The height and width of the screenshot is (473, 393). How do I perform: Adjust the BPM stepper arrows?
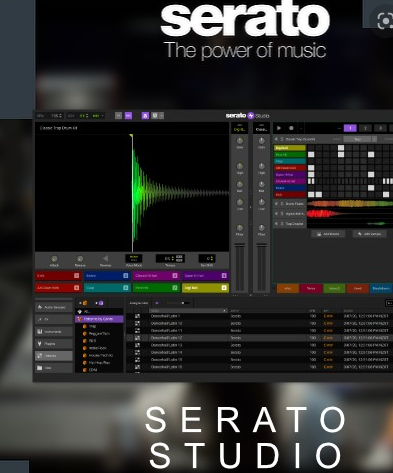point(60,116)
